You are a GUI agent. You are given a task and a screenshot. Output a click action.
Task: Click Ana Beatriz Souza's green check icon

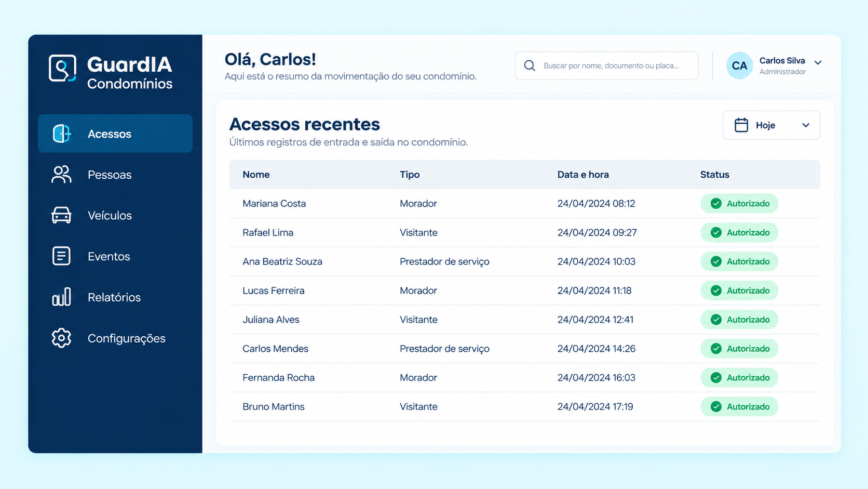716,261
